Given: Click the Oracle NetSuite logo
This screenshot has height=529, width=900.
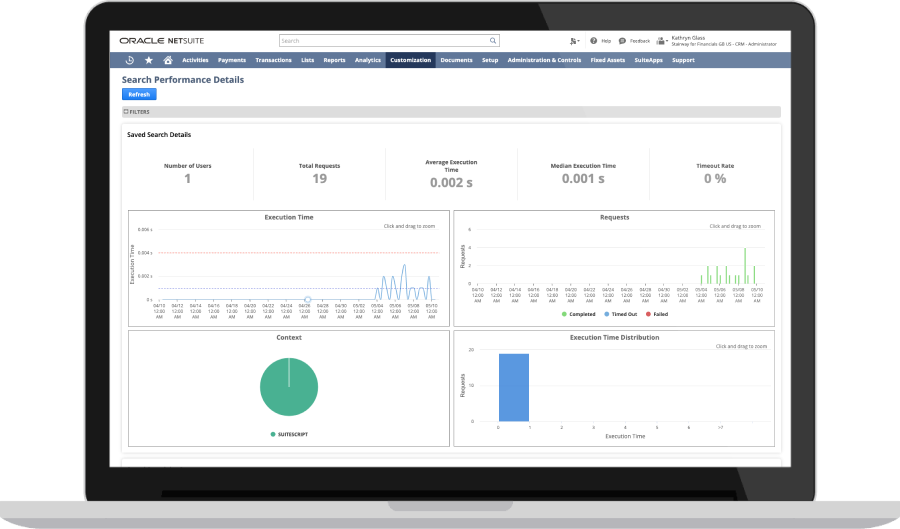Looking at the screenshot, I should click(162, 41).
